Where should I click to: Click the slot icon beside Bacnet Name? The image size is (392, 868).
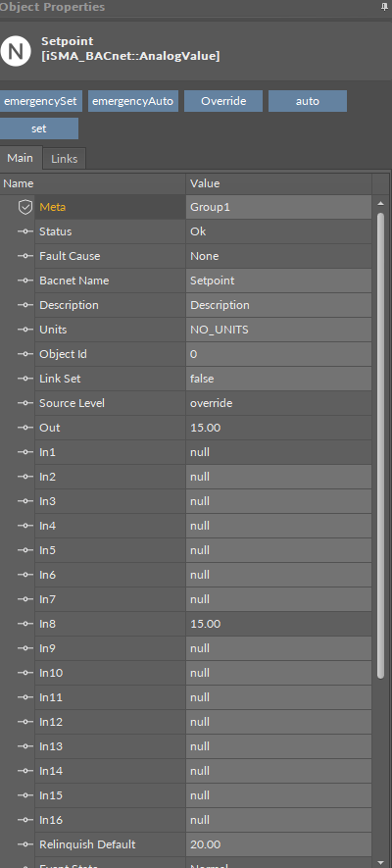click(x=24, y=281)
